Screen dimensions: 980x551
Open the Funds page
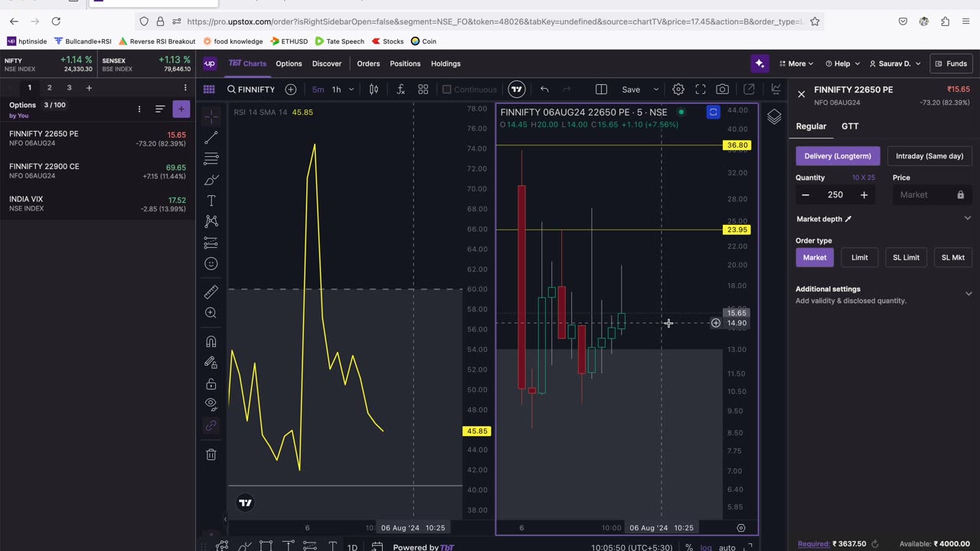pos(950,64)
